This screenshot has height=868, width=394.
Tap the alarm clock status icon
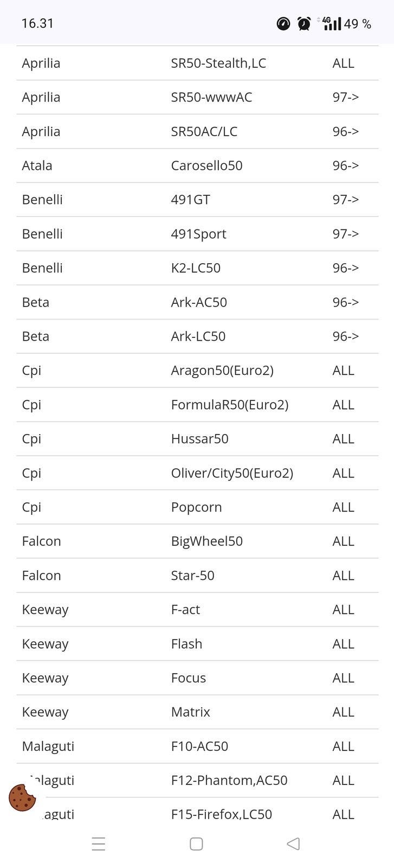point(304,24)
